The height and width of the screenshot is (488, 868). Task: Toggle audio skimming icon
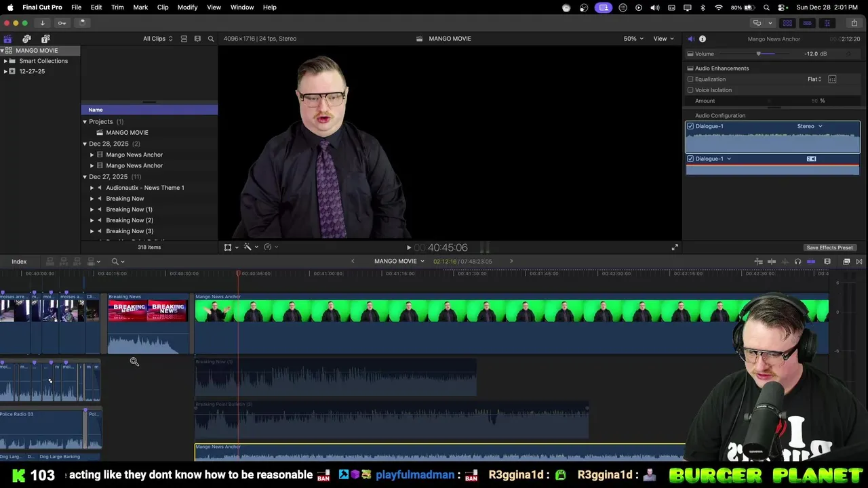785,262
